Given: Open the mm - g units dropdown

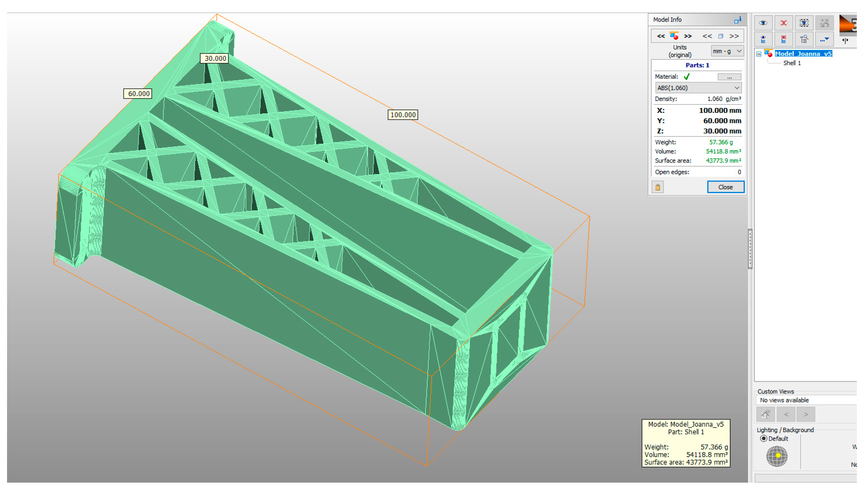Looking at the screenshot, I should (x=727, y=51).
